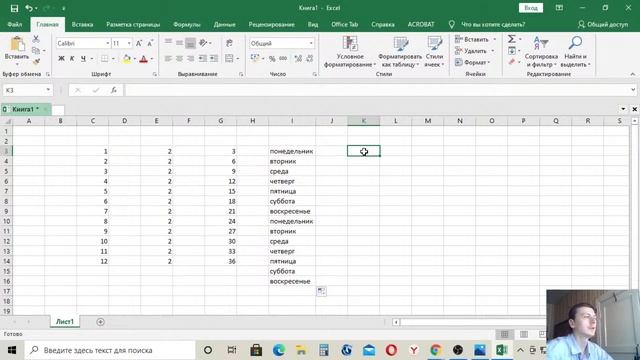Screen dimensions: 640x360
Task: Switch to the Формулы tab
Action: 187,24
